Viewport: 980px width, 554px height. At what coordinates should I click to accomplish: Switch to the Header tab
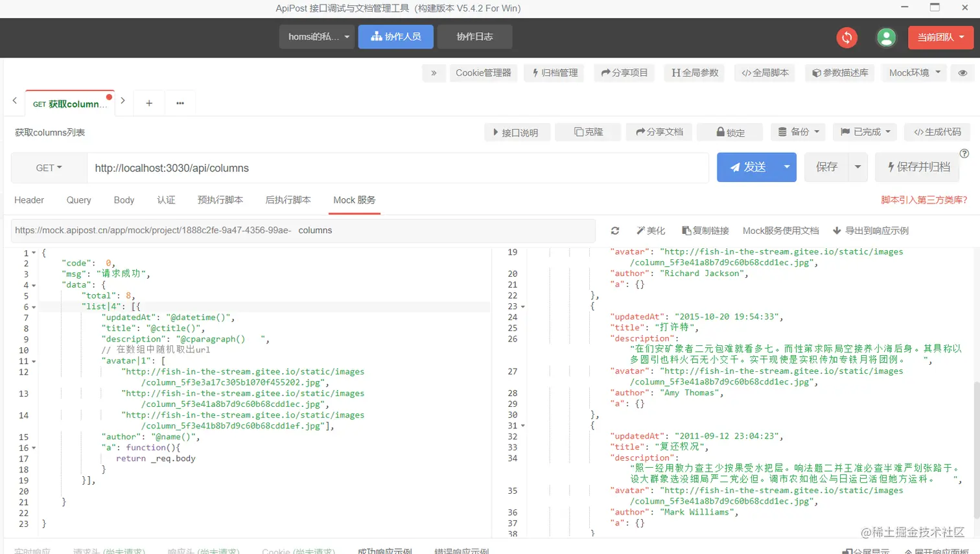pos(29,200)
